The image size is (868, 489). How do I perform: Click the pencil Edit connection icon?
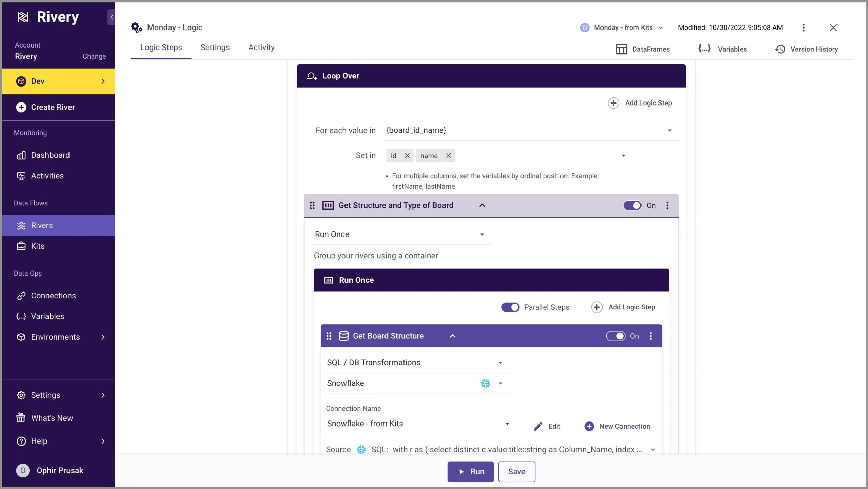click(x=538, y=426)
